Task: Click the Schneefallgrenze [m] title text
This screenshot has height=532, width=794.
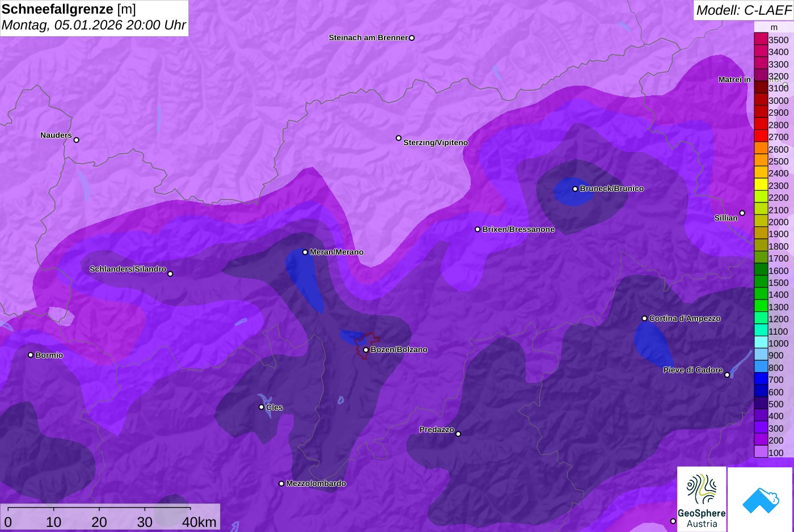Action: tap(69, 9)
